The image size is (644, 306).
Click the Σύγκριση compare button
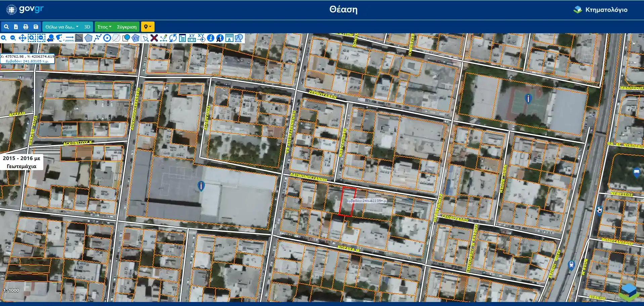pos(127,27)
